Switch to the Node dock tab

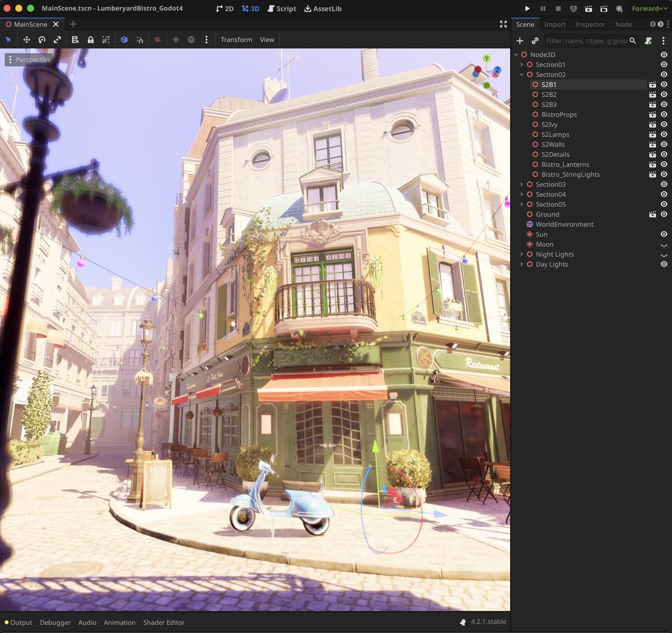(x=623, y=25)
